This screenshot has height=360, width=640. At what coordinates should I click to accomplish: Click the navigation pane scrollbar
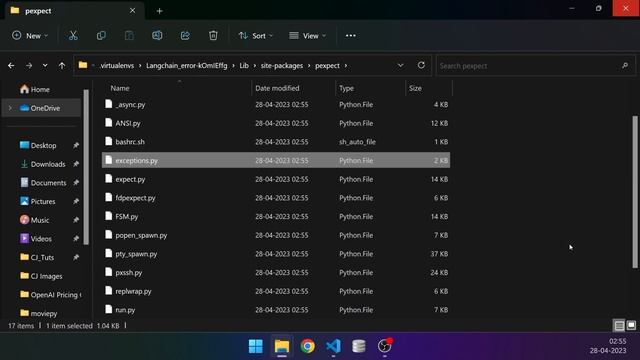coord(86,167)
